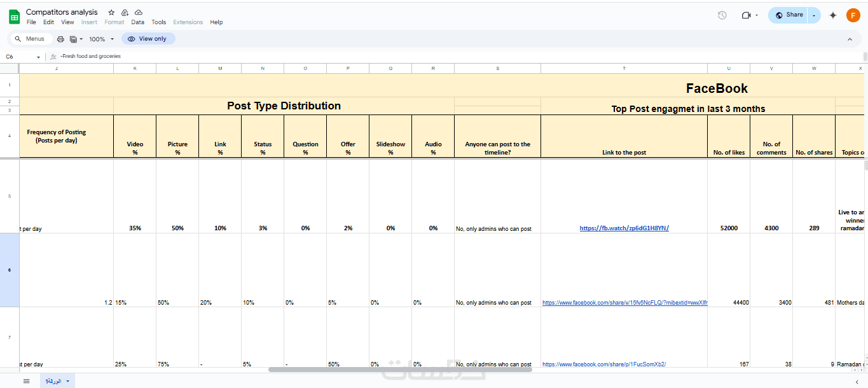The image size is (868, 388).
Task: Check the cloud save status icon
Action: [x=139, y=13]
